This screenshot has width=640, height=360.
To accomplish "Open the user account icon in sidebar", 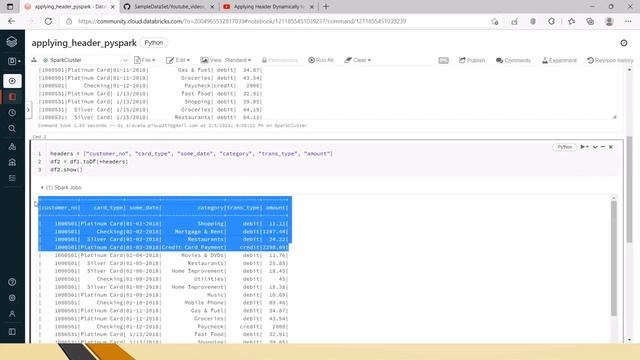I will tap(12, 314).
